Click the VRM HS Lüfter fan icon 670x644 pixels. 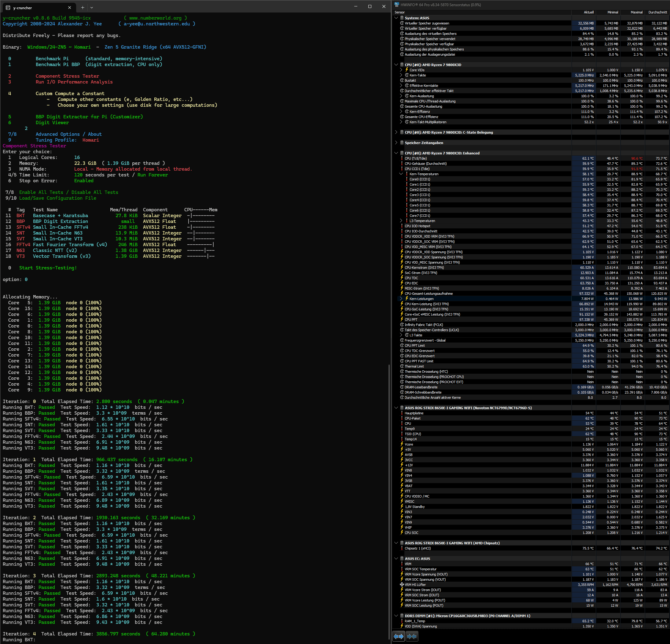402,584
